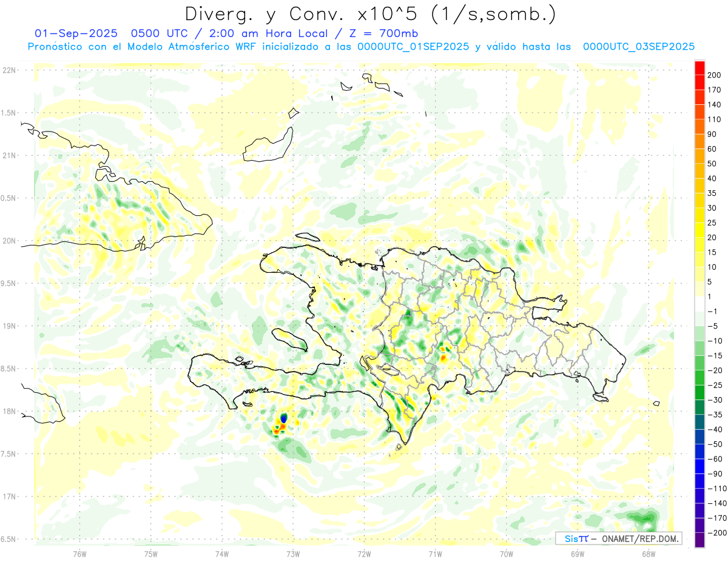The image size is (728, 562).
Task: Click the colorbar value '140'
Action: pos(715,104)
